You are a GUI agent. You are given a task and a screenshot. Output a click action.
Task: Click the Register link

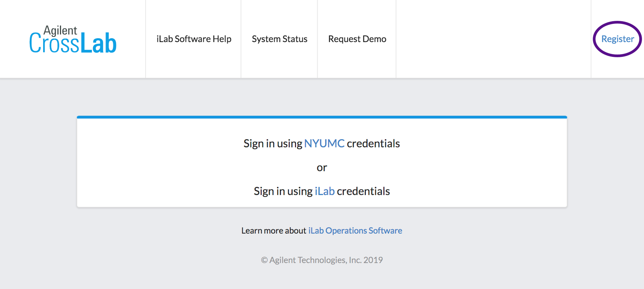click(x=617, y=39)
